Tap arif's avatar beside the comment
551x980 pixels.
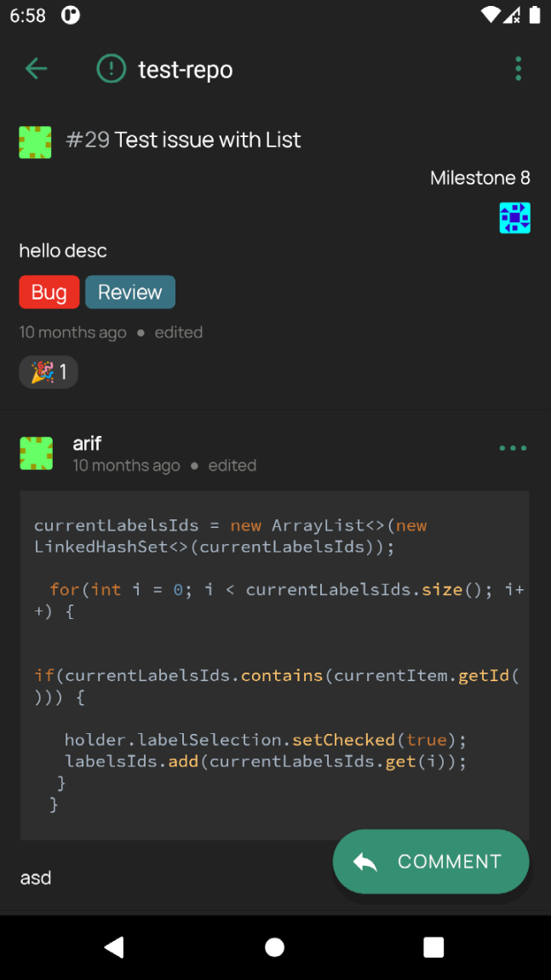click(x=37, y=453)
